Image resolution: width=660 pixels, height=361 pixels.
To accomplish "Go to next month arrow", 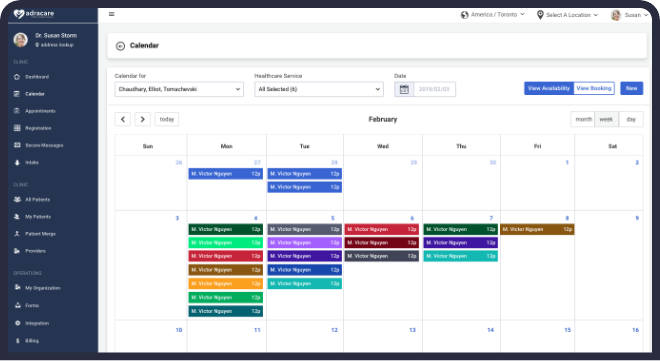I will (143, 119).
